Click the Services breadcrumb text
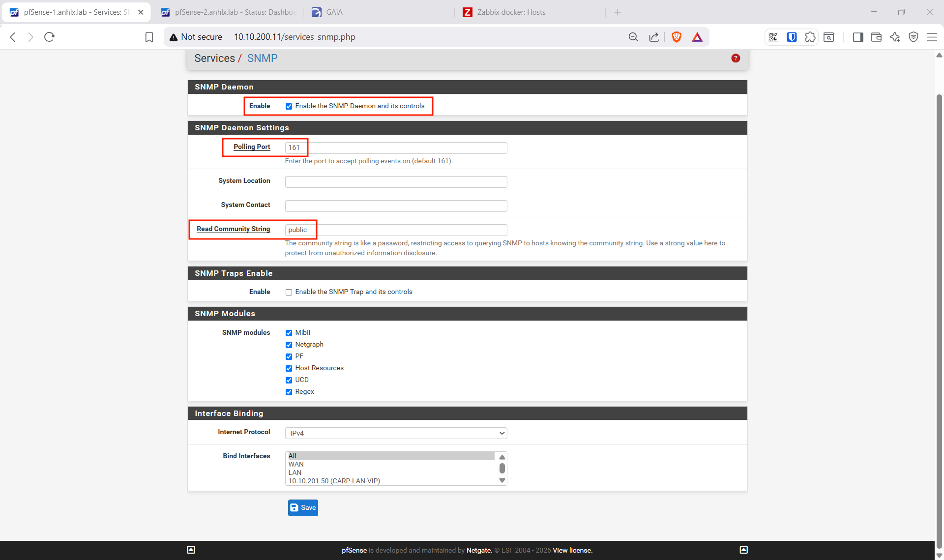944x560 pixels. coord(214,58)
